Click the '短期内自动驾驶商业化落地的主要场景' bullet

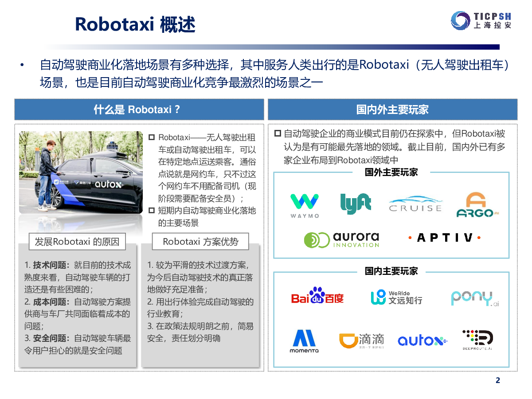[x=203, y=216]
